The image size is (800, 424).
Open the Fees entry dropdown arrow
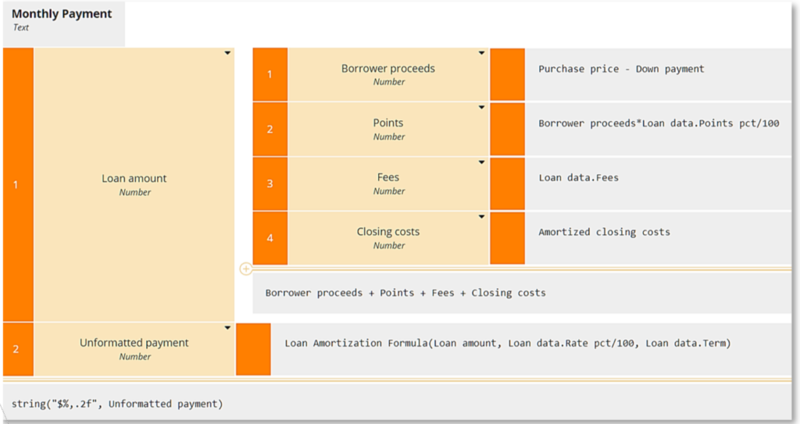coord(482,161)
